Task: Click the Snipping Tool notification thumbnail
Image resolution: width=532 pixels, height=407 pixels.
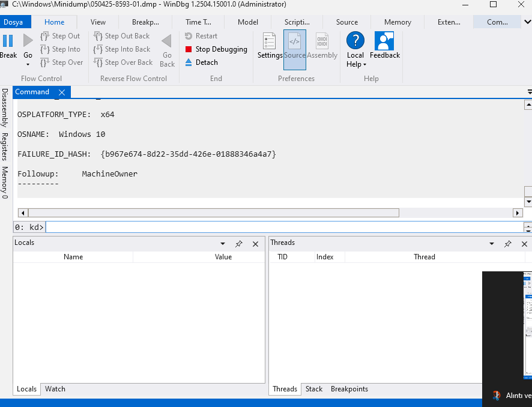Action: click(528, 325)
